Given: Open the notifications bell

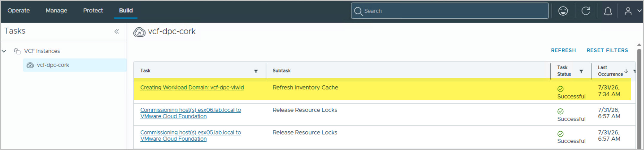Looking at the screenshot, I should point(608,11).
